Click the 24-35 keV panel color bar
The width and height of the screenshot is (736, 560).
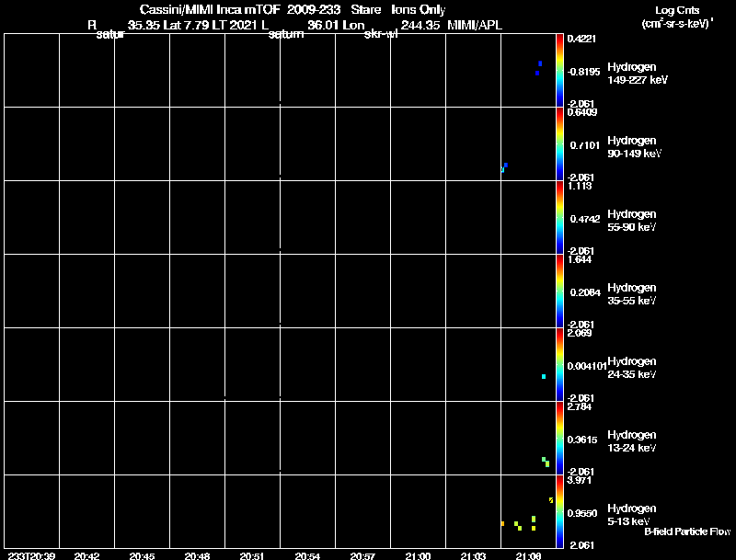coord(559,364)
